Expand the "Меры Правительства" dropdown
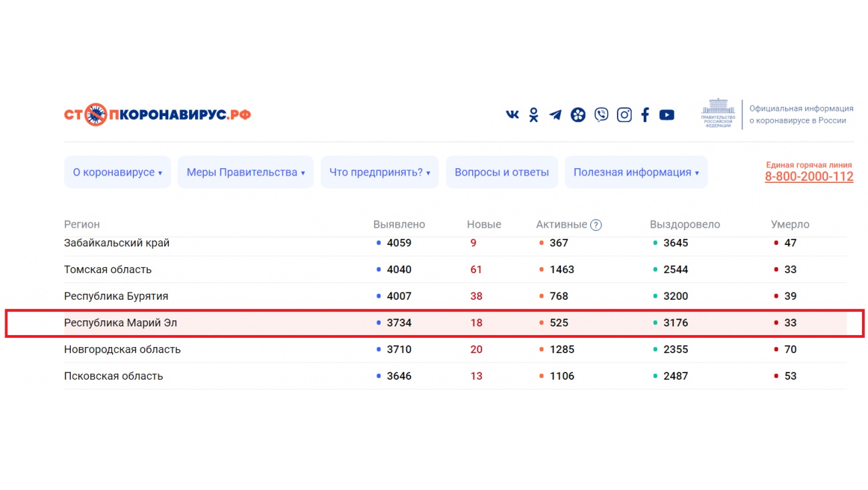The width and height of the screenshot is (868, 490). click(x=245, y=172)
